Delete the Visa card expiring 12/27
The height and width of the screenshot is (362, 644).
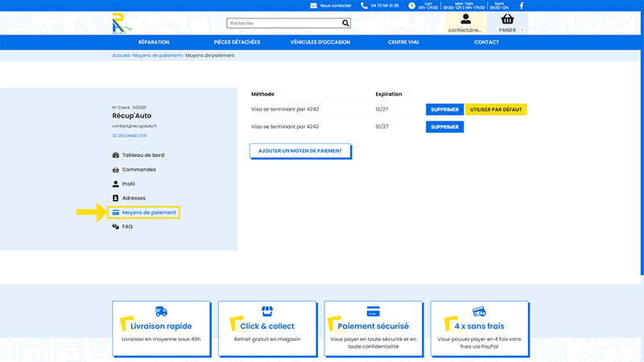pos(445,109)
